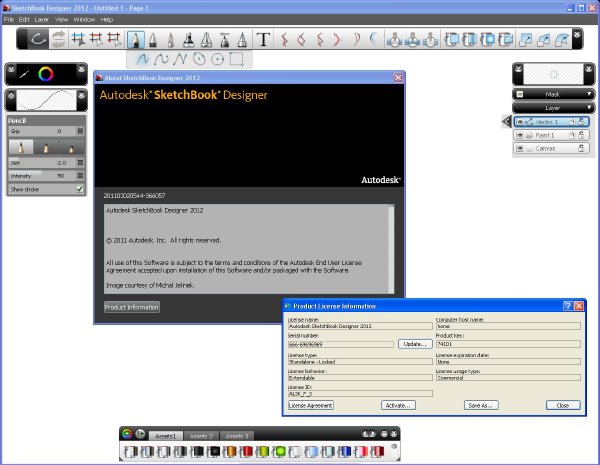600x465 pixels.
Task: Select the Pencil brush in the toolbar
Action: (135, 39)
